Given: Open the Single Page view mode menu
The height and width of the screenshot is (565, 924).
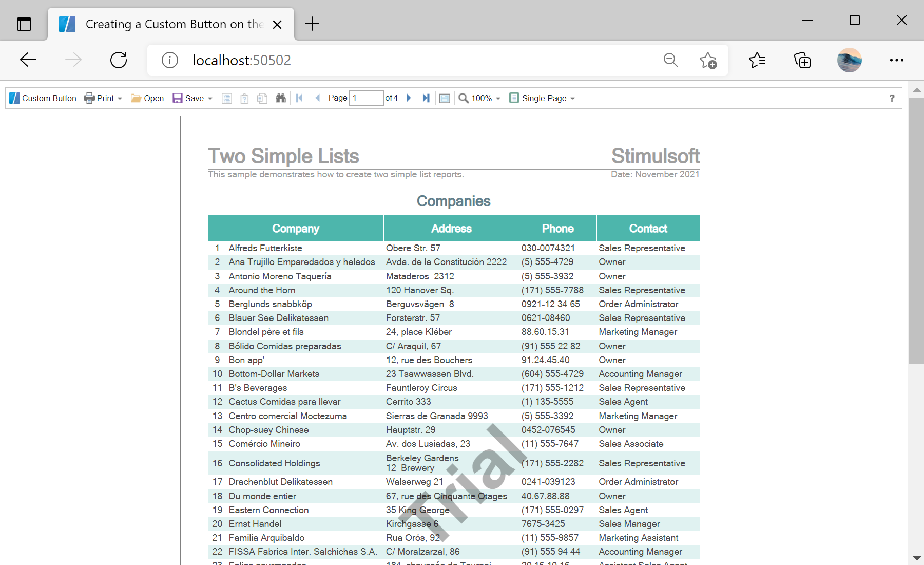Looking at the screenshot, I should (x=542, y=98).
